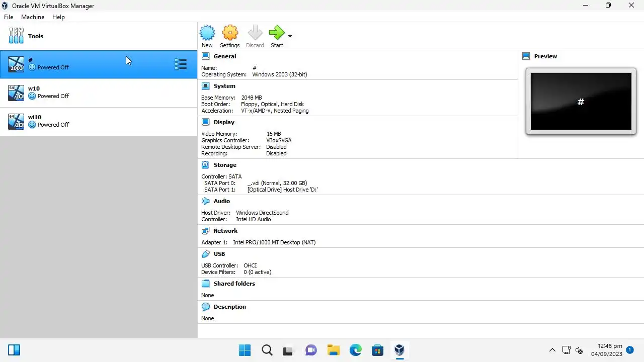Image resolution: width=644 pixels, height=362 pixels.
Task: Click the Intel HD Audio controller value
Action: pos(254,219)
